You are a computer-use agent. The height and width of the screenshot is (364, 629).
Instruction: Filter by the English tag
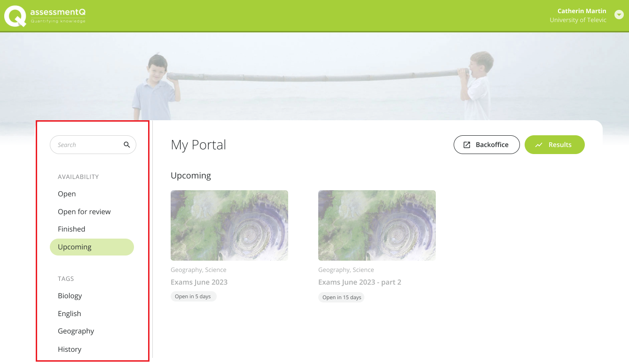tap(70, 314)
